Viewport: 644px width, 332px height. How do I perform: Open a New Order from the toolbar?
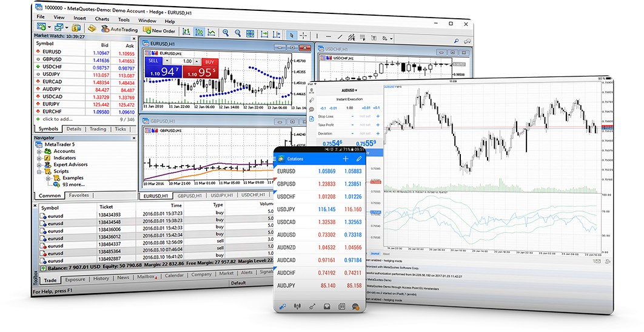[x=159, y=30]
